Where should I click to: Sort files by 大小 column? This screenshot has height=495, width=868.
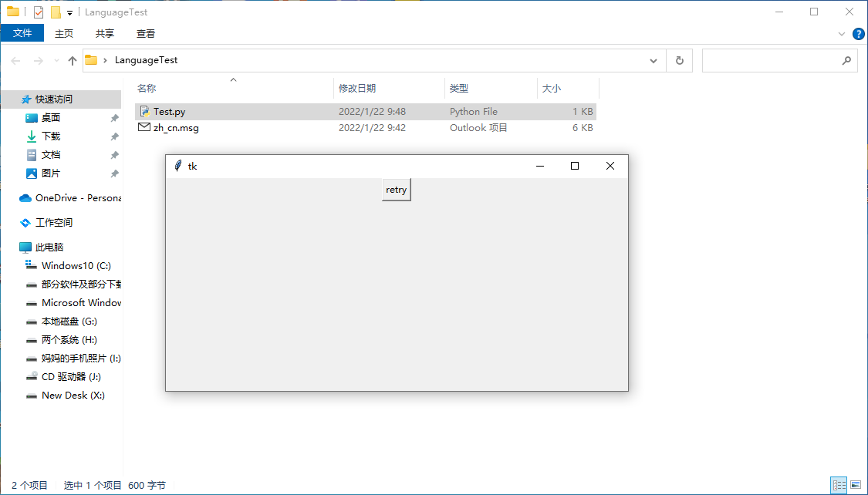coord(552,88)
